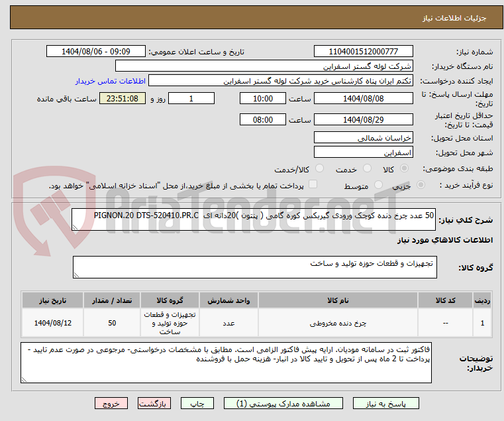The image size is (504, 421).
Task: Click the گروه کالا column header
Action: 170,300
